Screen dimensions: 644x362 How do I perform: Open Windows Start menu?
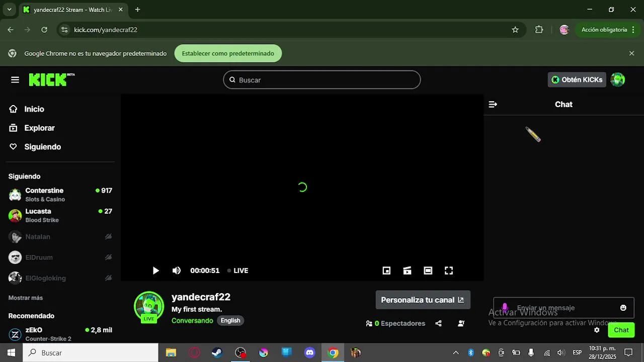[x=11, y=352]
